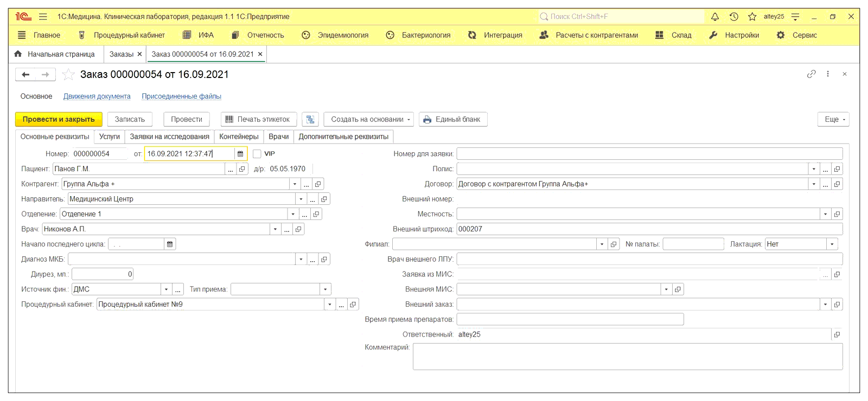Add order to favorites with star icon

pos(68,74)
